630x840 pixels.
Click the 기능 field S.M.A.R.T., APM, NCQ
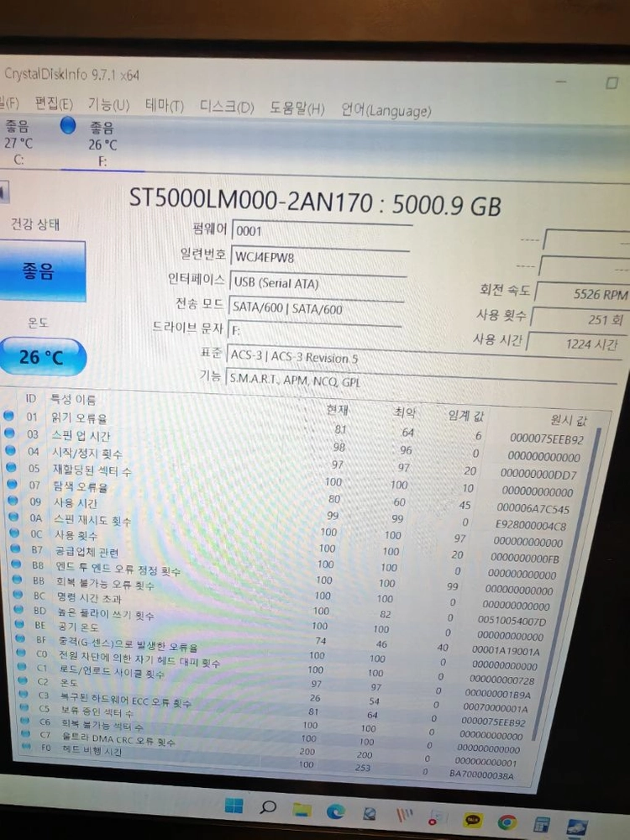[x=421, y=380]
